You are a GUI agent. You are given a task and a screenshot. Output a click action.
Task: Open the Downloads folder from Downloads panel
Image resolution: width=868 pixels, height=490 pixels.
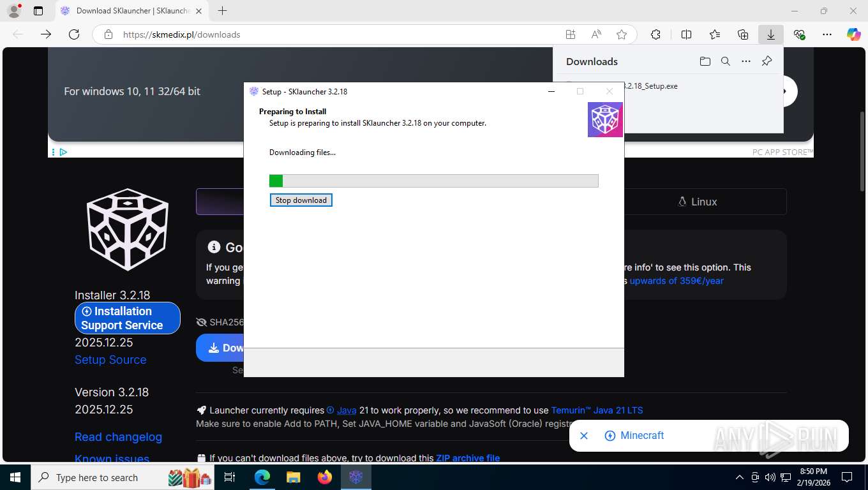click(x=705, y=61)
